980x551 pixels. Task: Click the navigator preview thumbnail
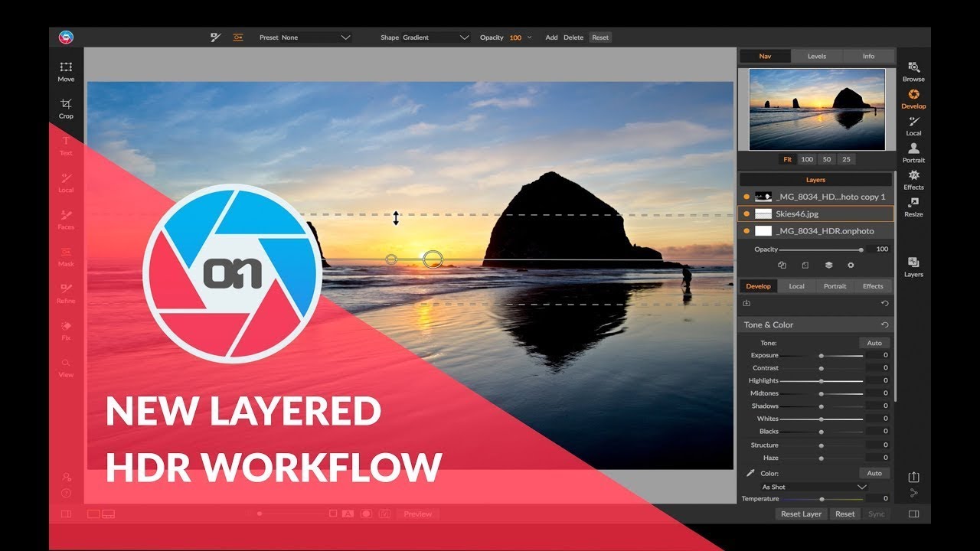click(x=817, y=109)
